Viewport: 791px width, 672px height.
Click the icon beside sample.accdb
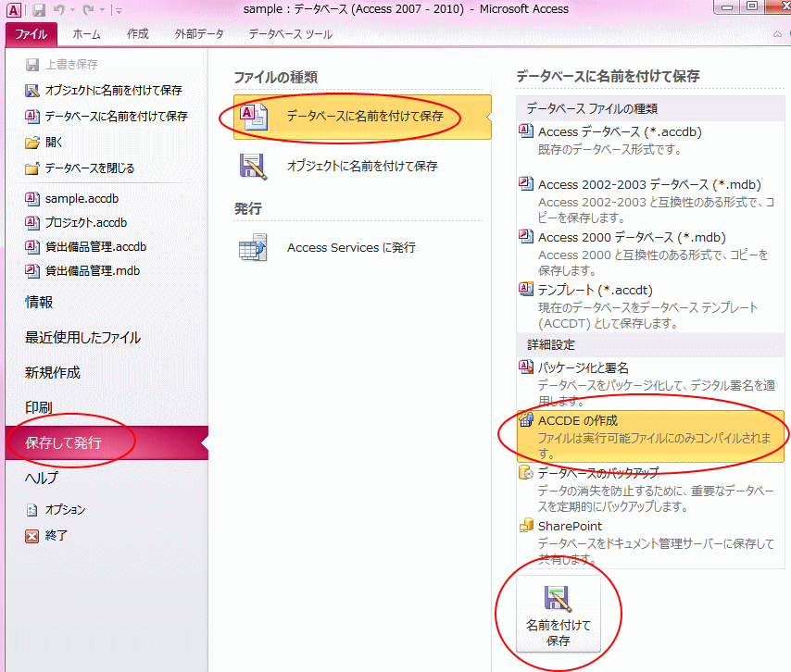(32, 199)
